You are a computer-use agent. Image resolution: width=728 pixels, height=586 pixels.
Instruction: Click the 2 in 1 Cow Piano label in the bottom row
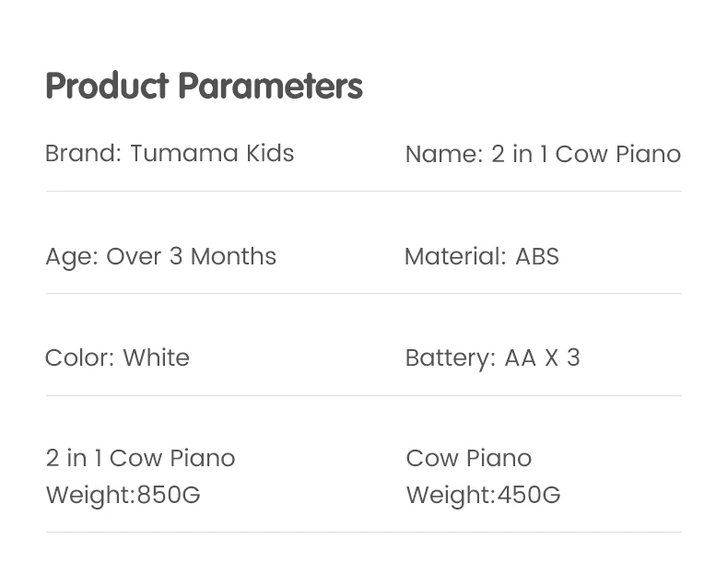pos(140,458)
